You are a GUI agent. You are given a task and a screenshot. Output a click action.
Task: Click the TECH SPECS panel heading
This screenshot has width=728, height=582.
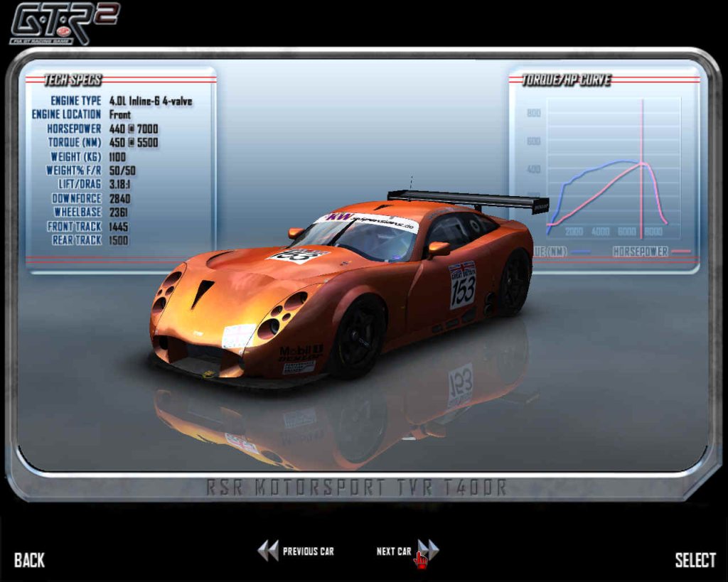coord(73,80)
